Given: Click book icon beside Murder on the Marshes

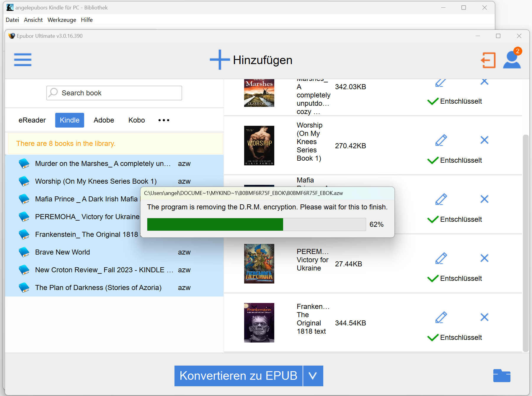Looking at the screenshot, I should (x=24, y=163).
